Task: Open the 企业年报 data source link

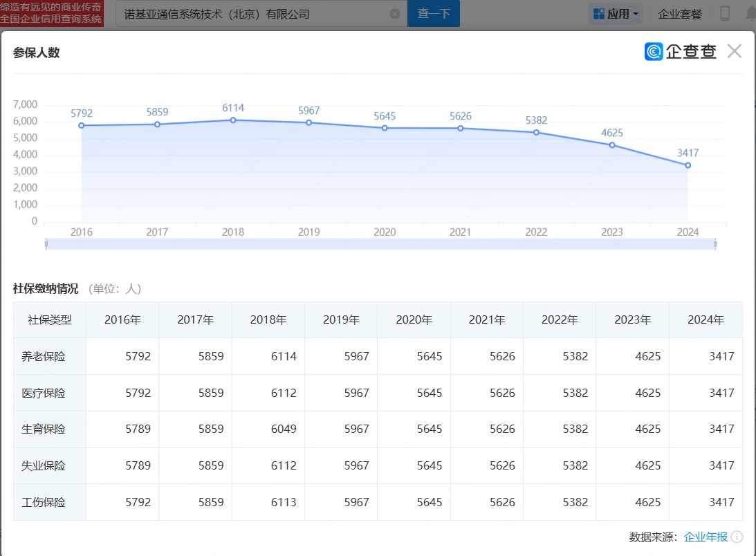Action: tap(706, 537)
